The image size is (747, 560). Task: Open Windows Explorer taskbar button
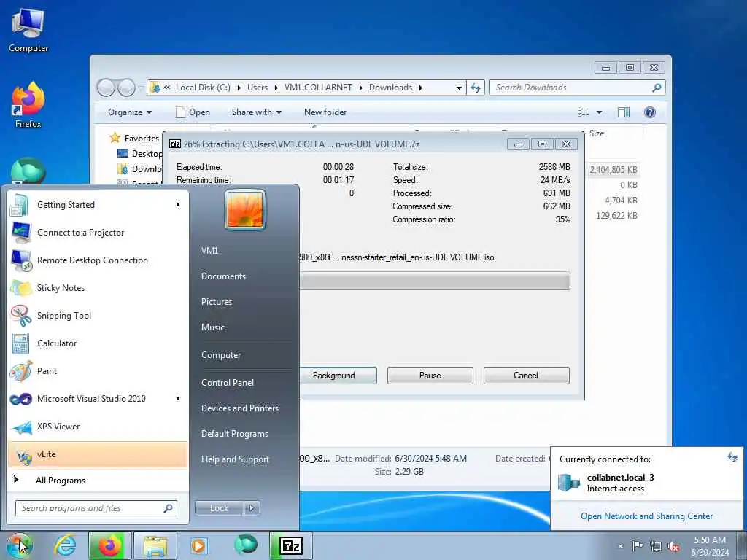click(155, 545)
